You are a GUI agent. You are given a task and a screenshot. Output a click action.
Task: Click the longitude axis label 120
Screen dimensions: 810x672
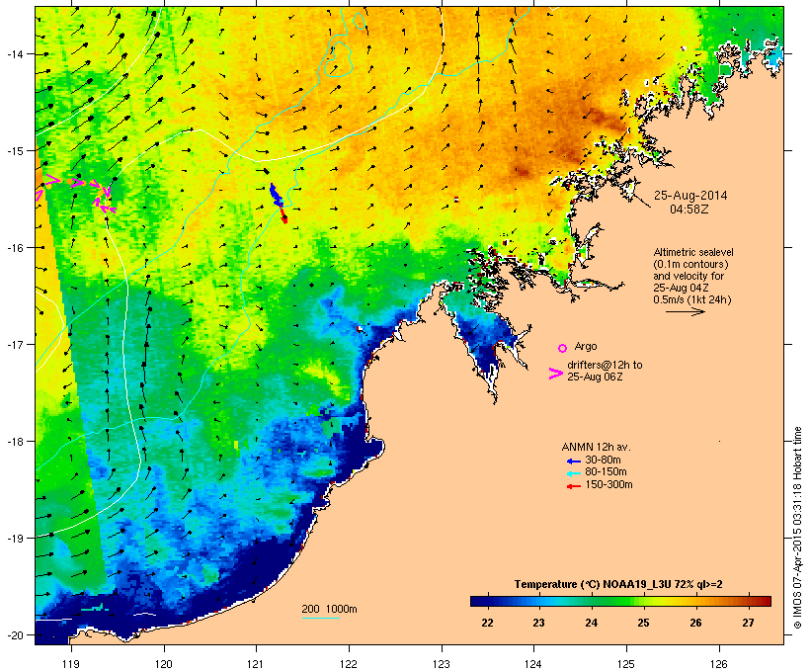(x=164, y=664)
